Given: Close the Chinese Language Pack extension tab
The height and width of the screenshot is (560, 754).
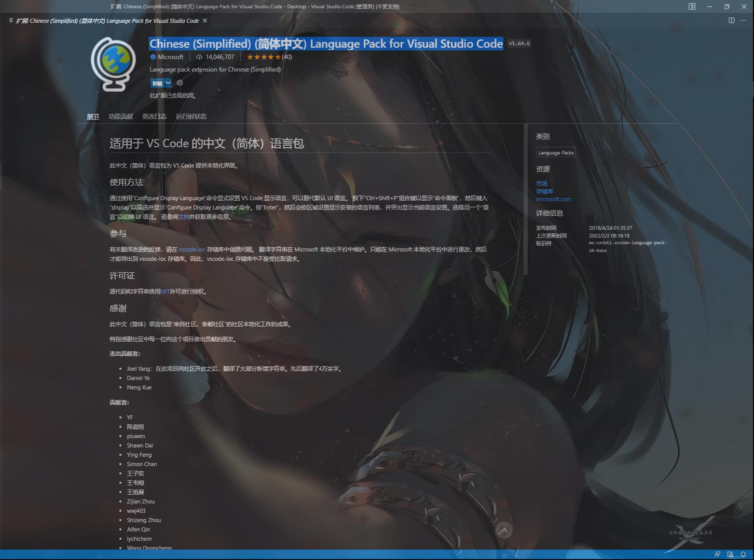Looking at the screenshot, I should point(204,21).
